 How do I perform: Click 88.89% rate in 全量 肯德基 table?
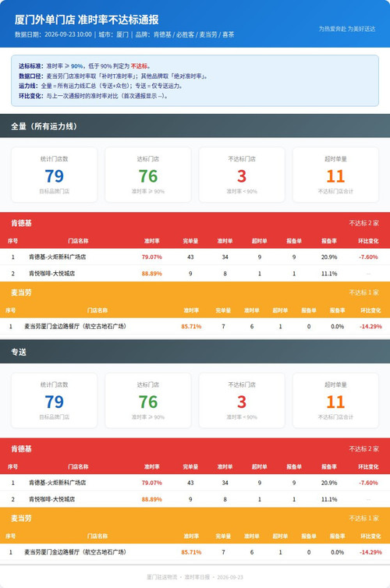(x=152, y=274)
